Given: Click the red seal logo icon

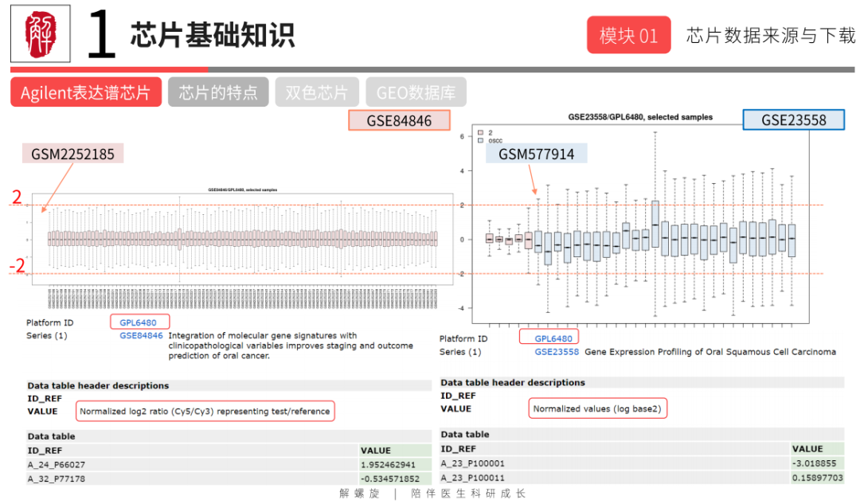Looking at the screenshot, I should [41, 34].
